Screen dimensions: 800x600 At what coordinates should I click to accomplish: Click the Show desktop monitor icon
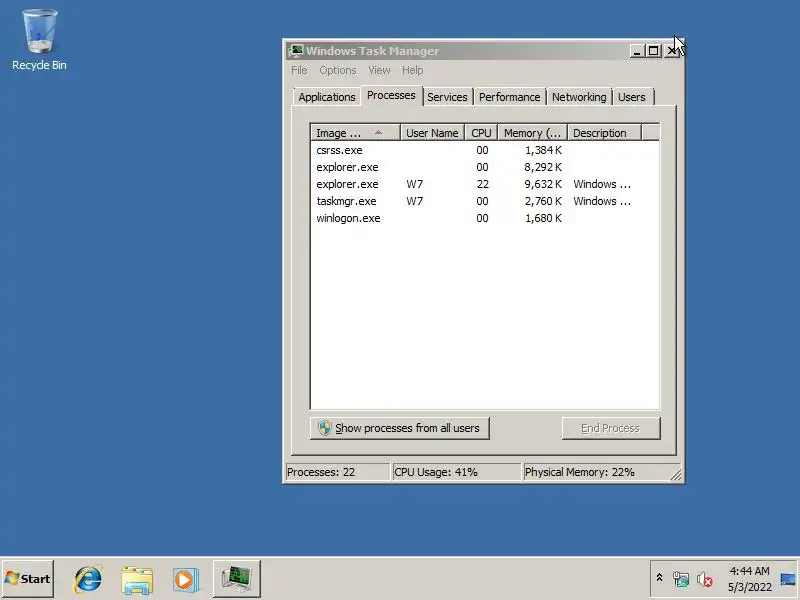click(788, 579)
